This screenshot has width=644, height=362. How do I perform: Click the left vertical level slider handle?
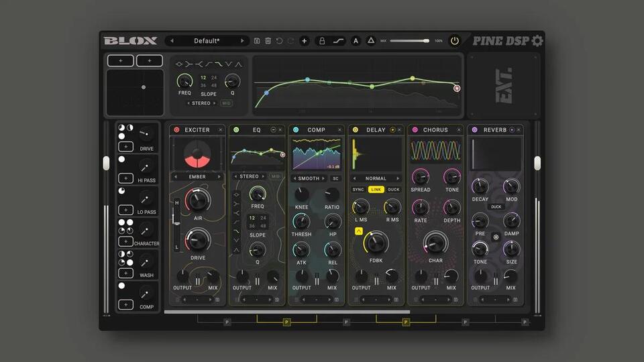coord(107,163)
